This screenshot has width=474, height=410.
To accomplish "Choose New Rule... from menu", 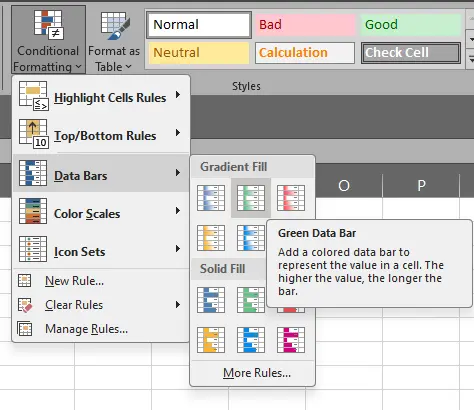I will pos(101,281).
